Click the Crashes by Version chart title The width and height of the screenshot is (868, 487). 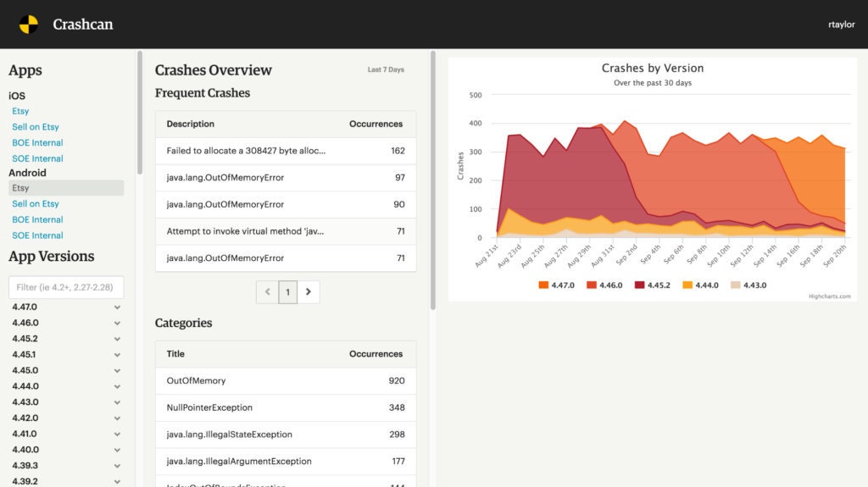click(653, 68)
